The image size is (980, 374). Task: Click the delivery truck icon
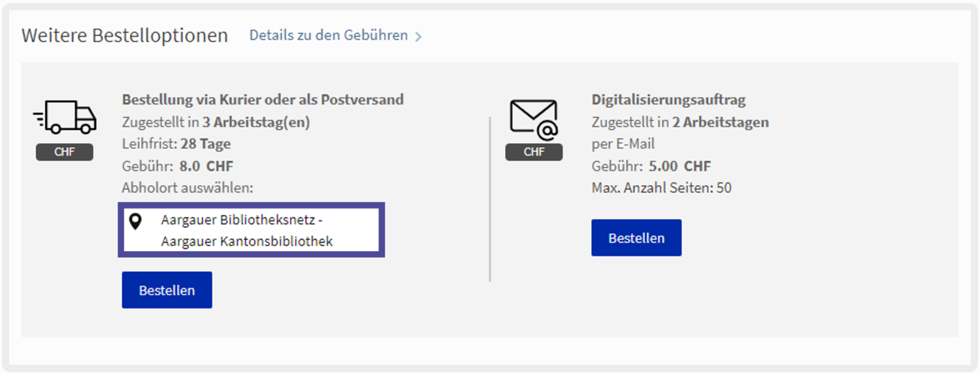(65, 118)
